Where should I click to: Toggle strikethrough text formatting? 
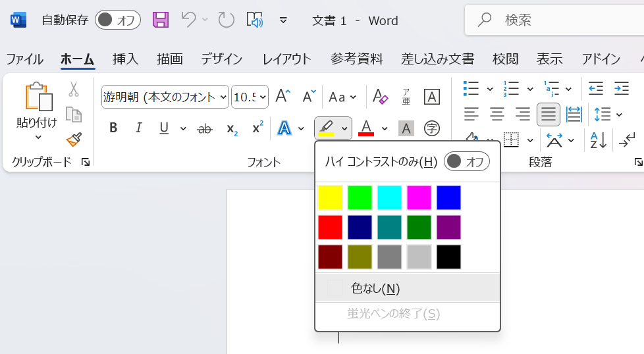point(205,128)
